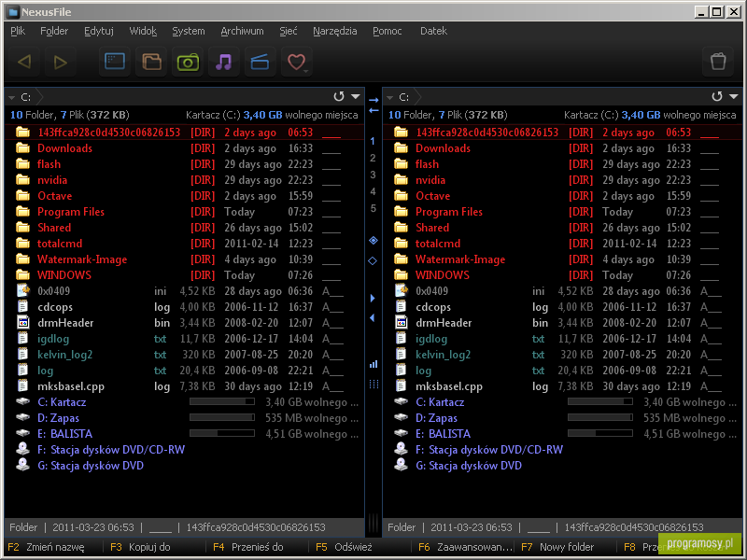Click D: Zapas usage bar in left panel

click(222, 417)
